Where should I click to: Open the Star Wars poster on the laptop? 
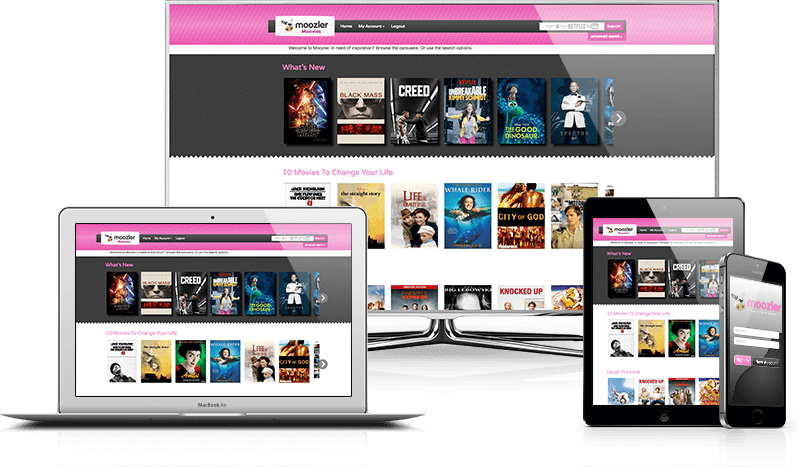click(122, 293)
